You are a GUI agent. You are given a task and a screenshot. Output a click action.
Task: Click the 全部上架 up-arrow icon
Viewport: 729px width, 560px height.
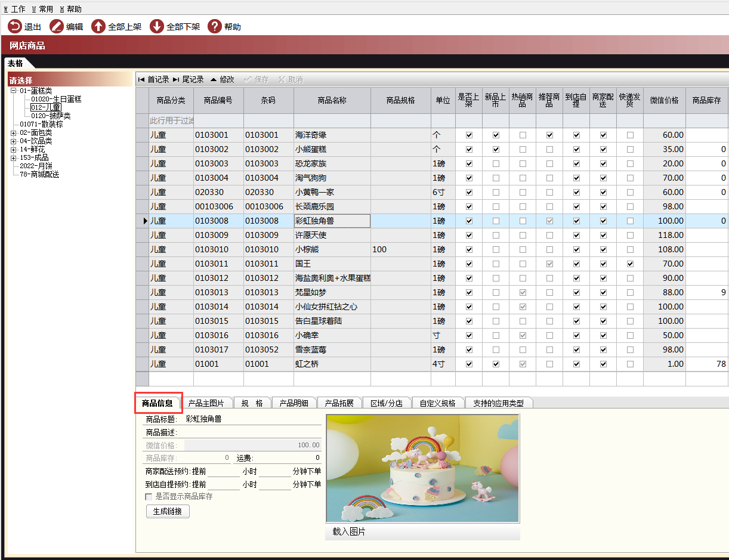tap(98, 26)
